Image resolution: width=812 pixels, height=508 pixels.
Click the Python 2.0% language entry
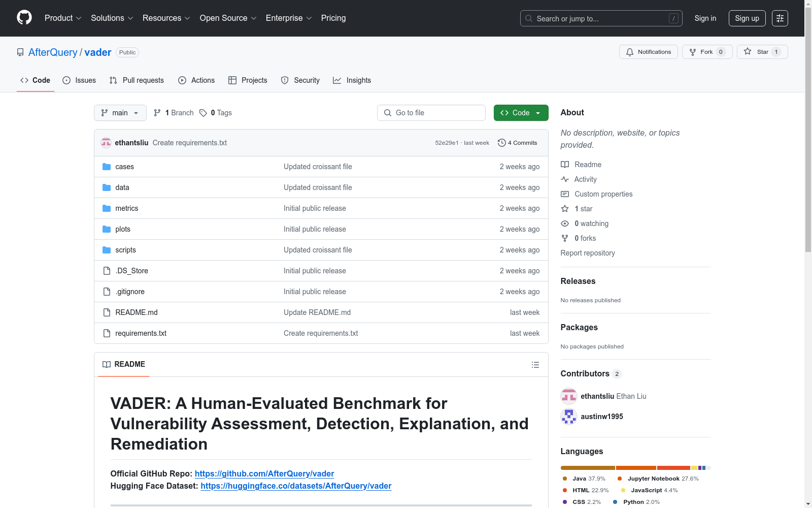click(636, 502)
